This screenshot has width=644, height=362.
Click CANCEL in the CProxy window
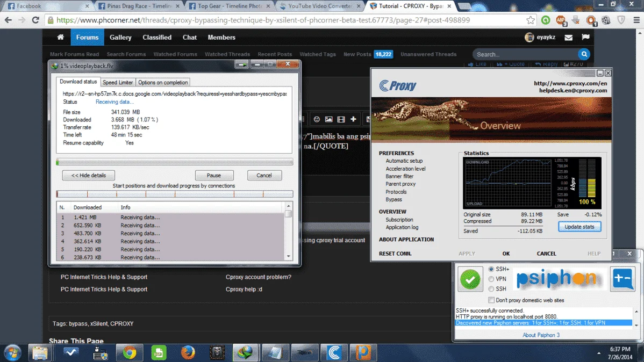point(546,254)
